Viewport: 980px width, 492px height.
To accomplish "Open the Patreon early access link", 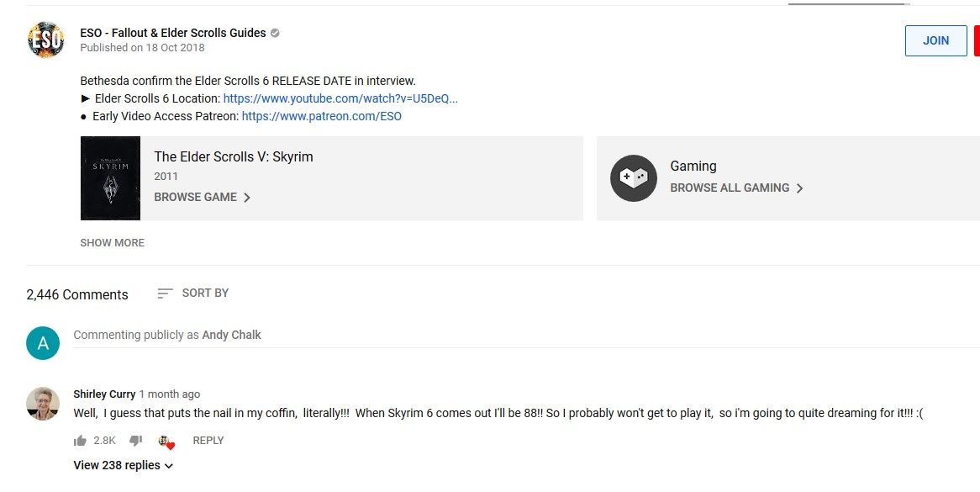I will coord(321,116).
